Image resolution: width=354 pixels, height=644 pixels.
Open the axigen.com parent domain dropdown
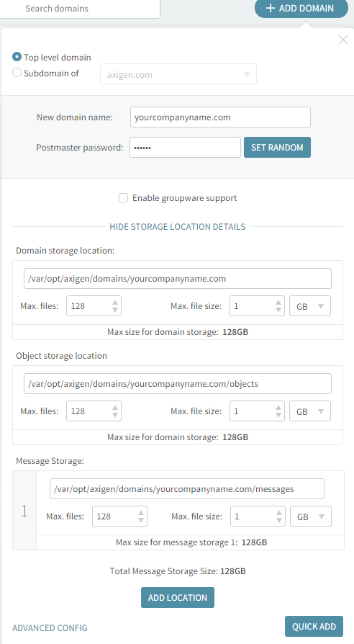pos(178,74)
